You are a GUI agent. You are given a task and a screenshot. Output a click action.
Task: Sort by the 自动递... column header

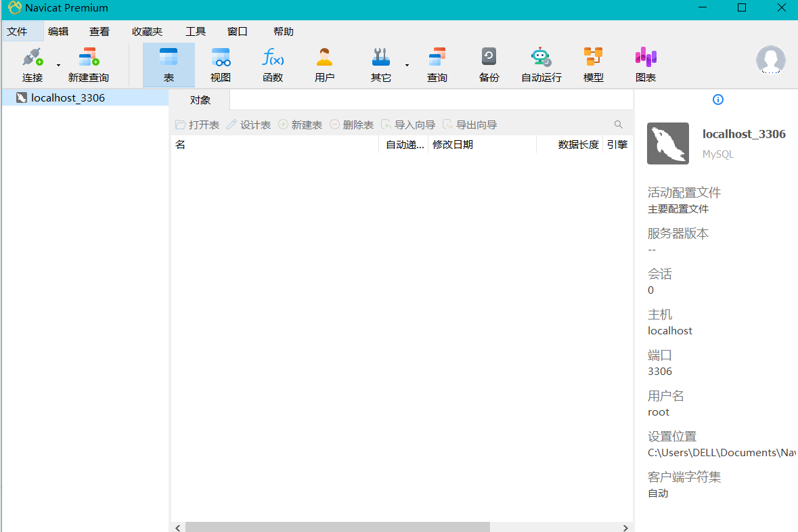coord(404,145)
